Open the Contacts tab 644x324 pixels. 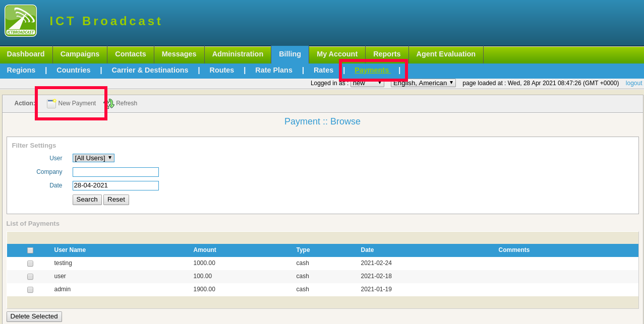131,54
